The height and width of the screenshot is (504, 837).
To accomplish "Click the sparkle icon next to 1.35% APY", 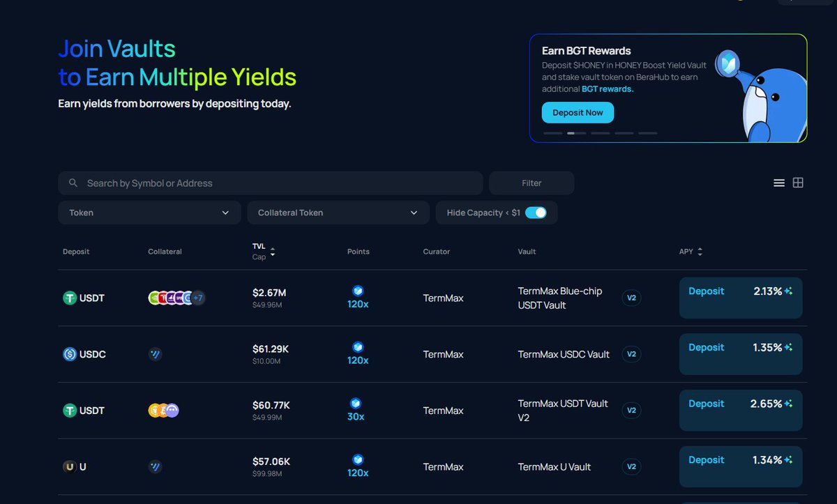I will click(x=788, y=347).
